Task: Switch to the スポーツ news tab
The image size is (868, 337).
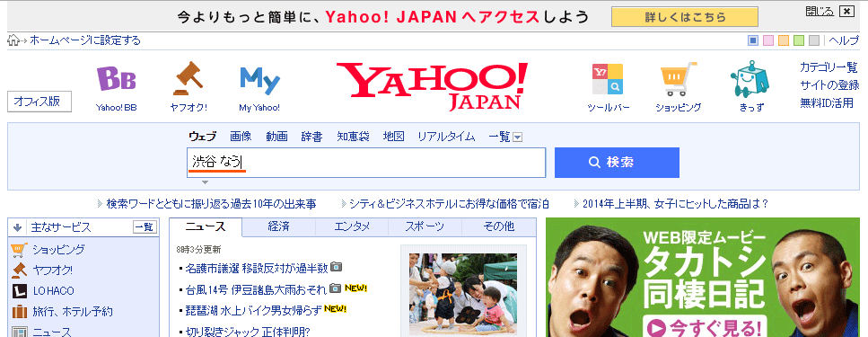Action: pos(425,226)
